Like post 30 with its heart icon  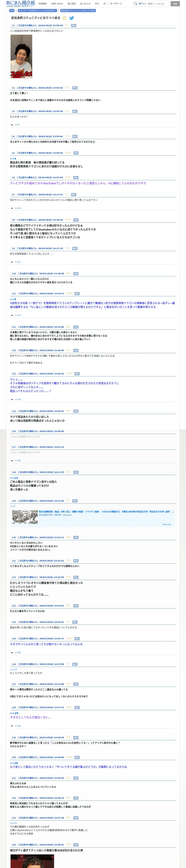[x=68, y=757]
